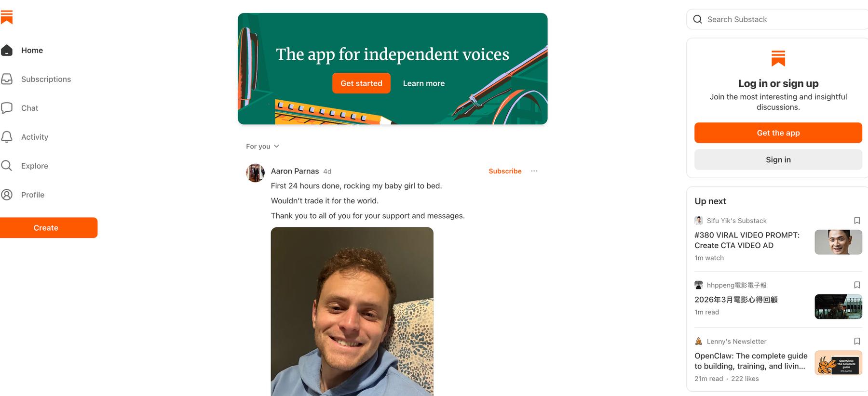Screen dimensions: 868x396
Task: Select Subscriptions in the sidebar menu
Action: pos(46,79)
